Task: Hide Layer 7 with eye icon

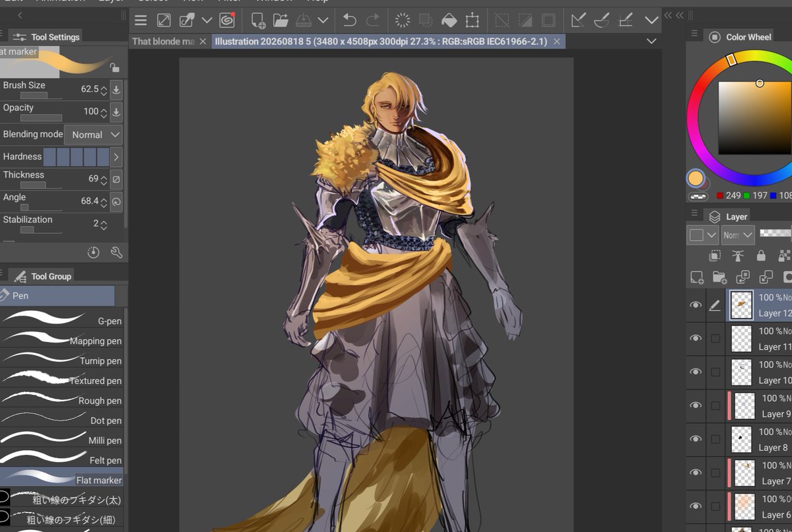Action: (x=696, y=473)
